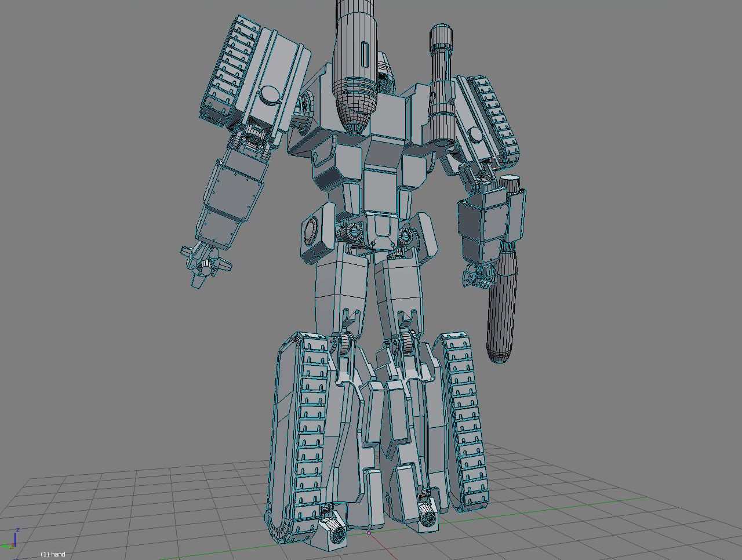This screenshot has width=742, height=560.
Task: Click the pink origin point below the robot
Action: pyautogui.click(x=369, y=533)
